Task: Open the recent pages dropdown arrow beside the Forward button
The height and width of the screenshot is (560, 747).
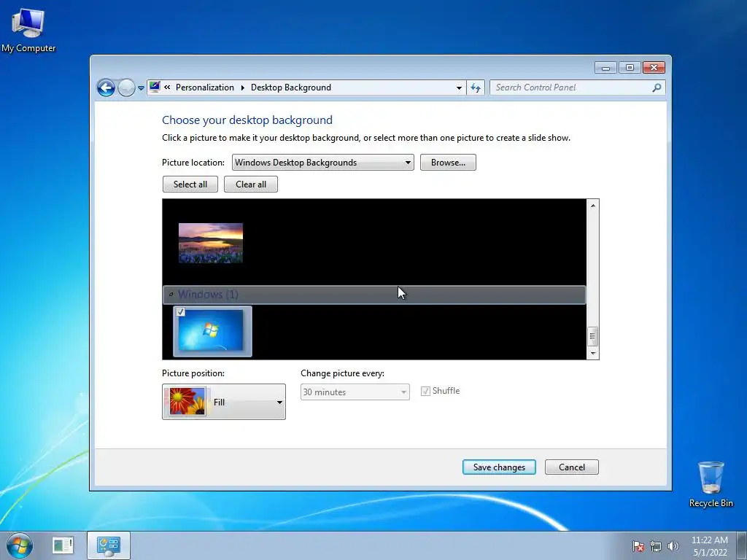Action: coord(141,87)
